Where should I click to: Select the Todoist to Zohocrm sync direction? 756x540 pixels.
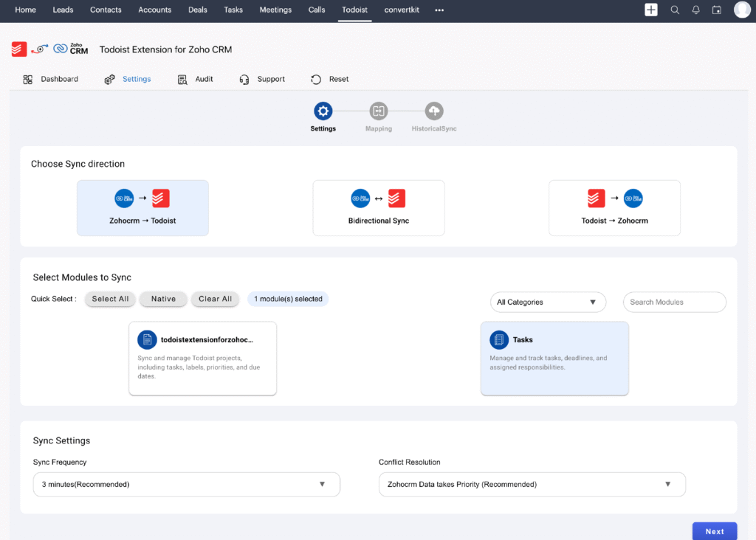pos(614,207)
